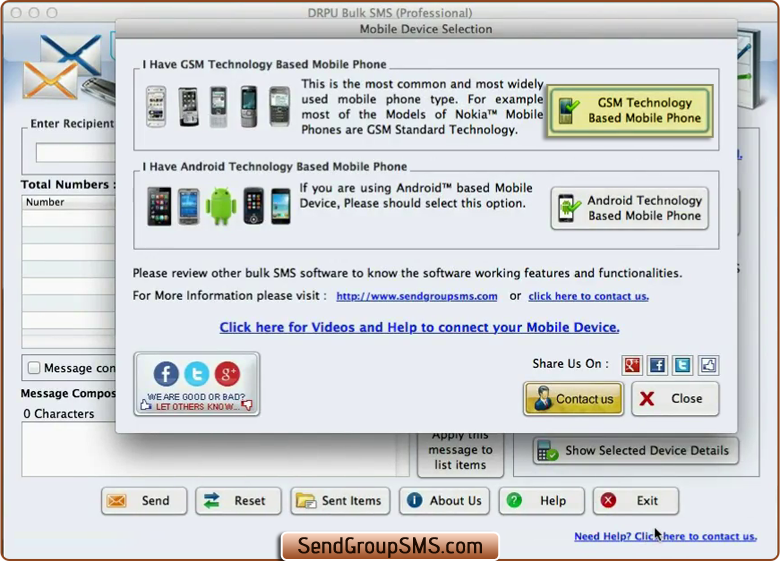
Task: Click the Contact us button
Action: [573, 398]
